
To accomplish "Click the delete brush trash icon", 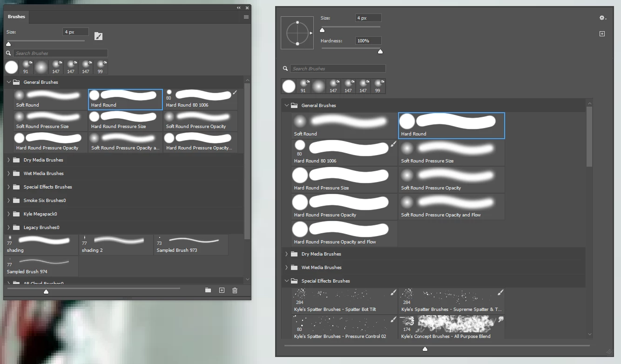I will pos(235,290).
